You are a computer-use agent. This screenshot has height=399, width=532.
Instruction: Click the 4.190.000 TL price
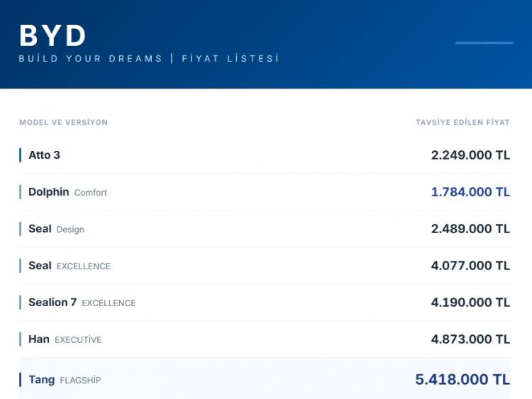coord(470,303)
